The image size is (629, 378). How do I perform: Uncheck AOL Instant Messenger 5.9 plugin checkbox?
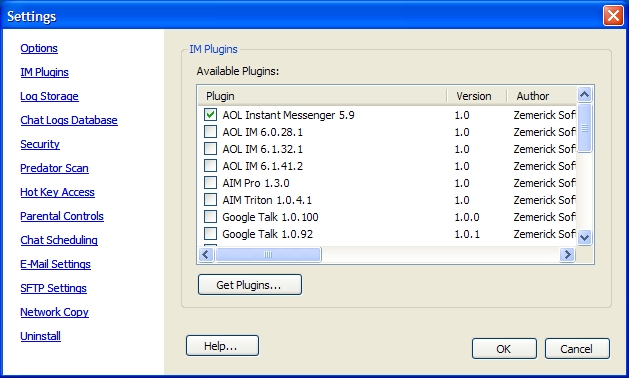click(x=210, y=115)
